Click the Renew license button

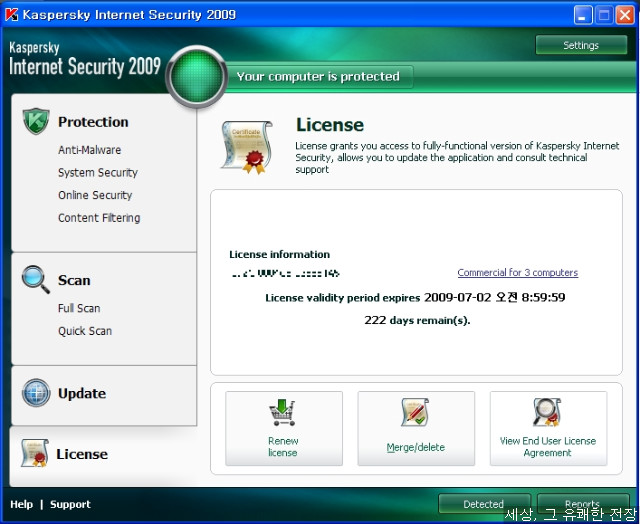(x=284, y=428)
